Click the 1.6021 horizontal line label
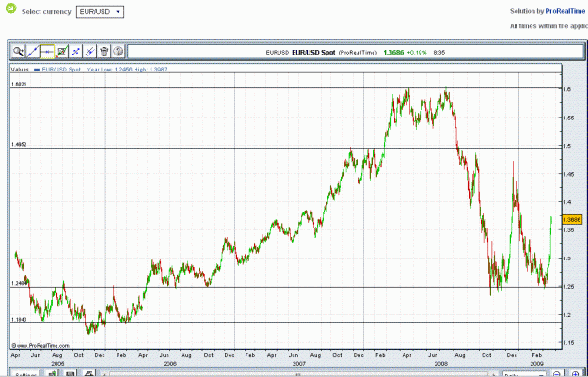Image resolution: width=588 pixels, height=377 pixels. point(19,85)
